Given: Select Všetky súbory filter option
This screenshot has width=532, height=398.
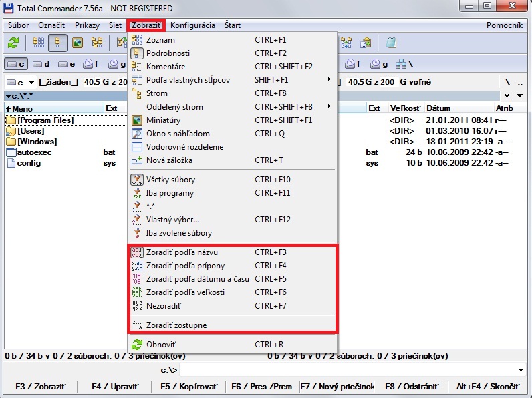Looking at the screenshot, I should [x=233, y=180].
